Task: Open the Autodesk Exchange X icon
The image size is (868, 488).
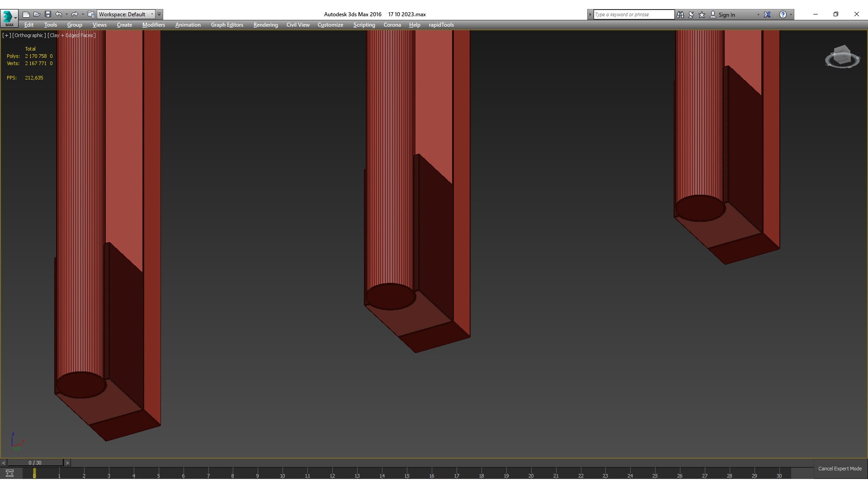Action: (767, 14)
